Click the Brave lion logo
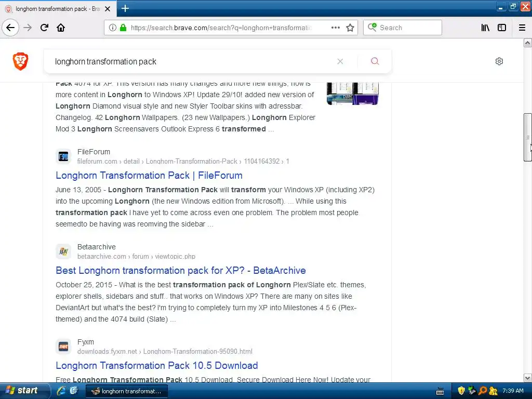Image resolution: width=532 pixels, height=399 pixels. [x=20, y=61]
